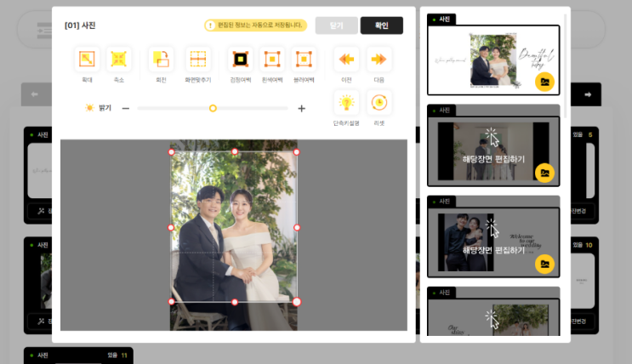Image resolution: width=632 pixels, height=364 pixels.
Task: Click the top-middle crop handle on the photo
Action: [235, 151]
